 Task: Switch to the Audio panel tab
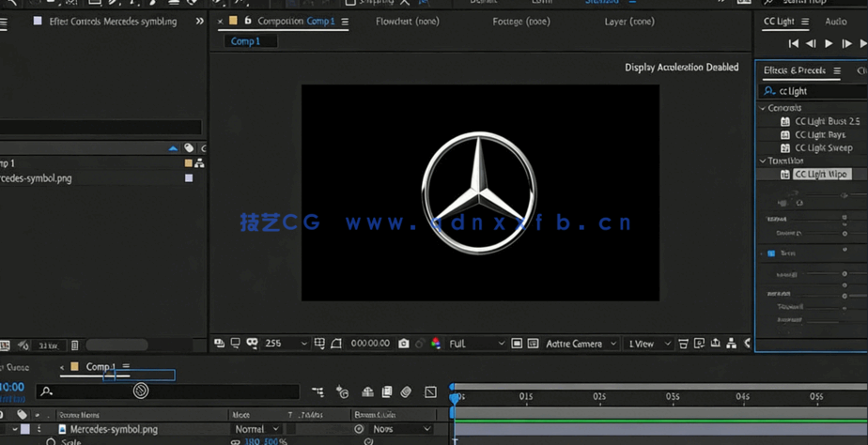pos(835,22)
